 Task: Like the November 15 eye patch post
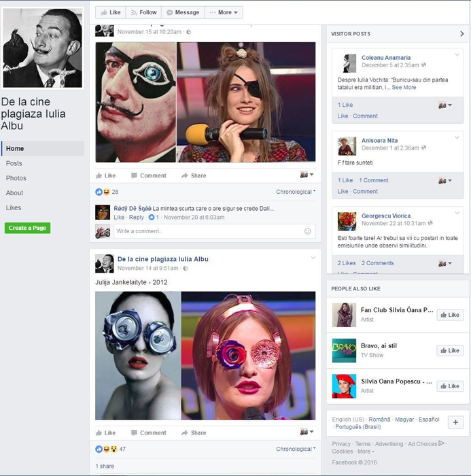pos(105,175)
